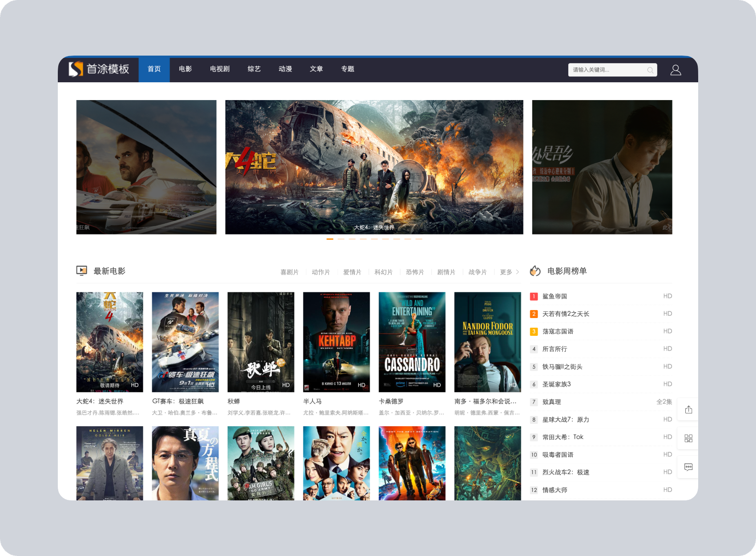756x556 pixels.
Task: Open the 秋蝉 movie poster
Action: [261, 342]
